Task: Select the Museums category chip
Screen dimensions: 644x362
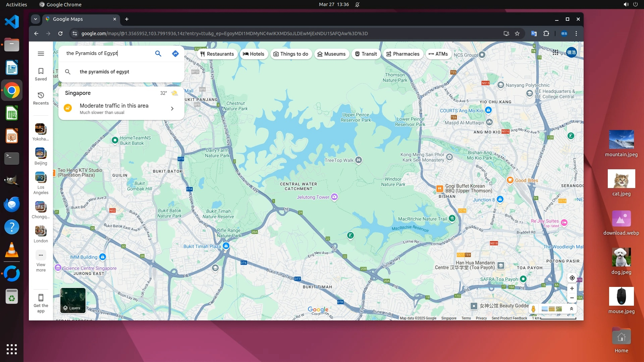Action: point(331,54)
